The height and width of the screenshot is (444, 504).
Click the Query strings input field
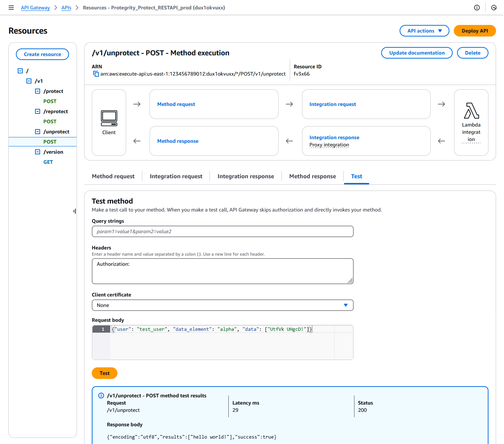click(x=223, y=231)
